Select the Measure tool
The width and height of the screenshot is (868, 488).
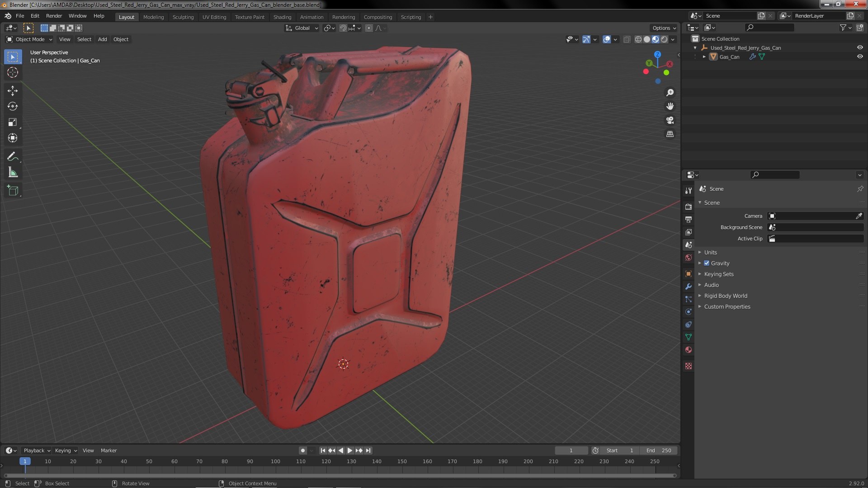(13, 173)
